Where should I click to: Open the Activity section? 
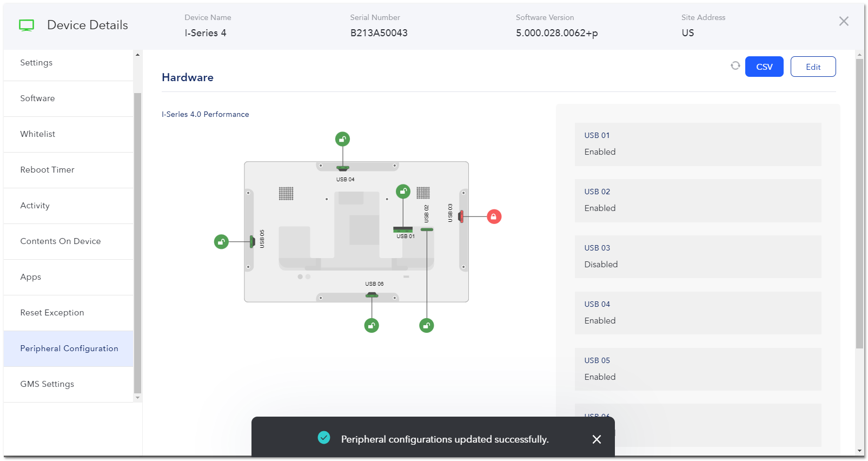pyautogui.click(x=68, y=206)
